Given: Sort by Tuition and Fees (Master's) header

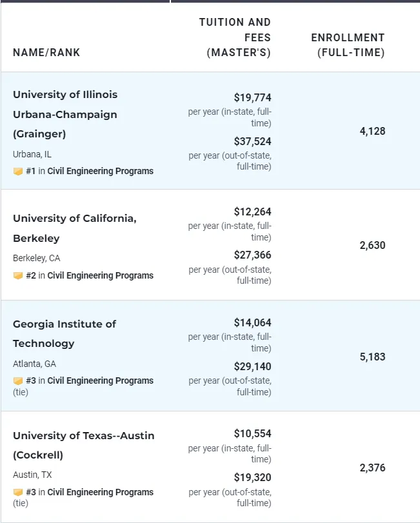Looking at the screenshot, I should (x=236, y=37).
